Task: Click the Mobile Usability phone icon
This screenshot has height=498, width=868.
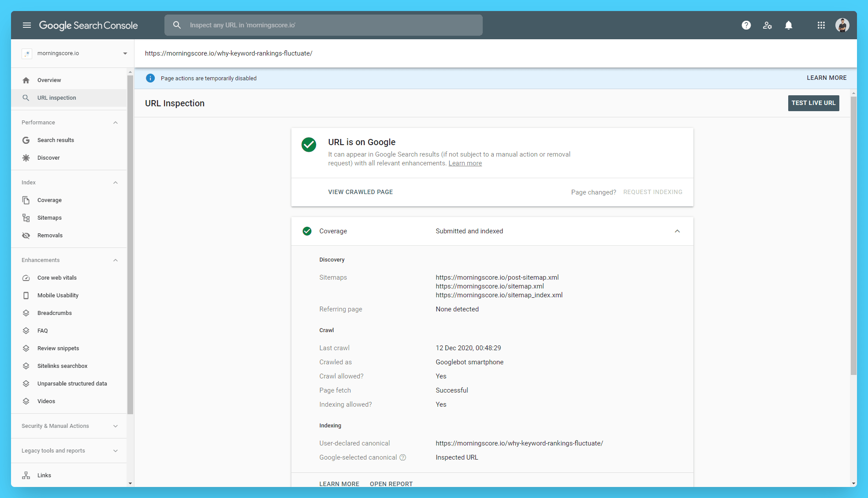Action: pyautogui.click(x=26, y=296)
